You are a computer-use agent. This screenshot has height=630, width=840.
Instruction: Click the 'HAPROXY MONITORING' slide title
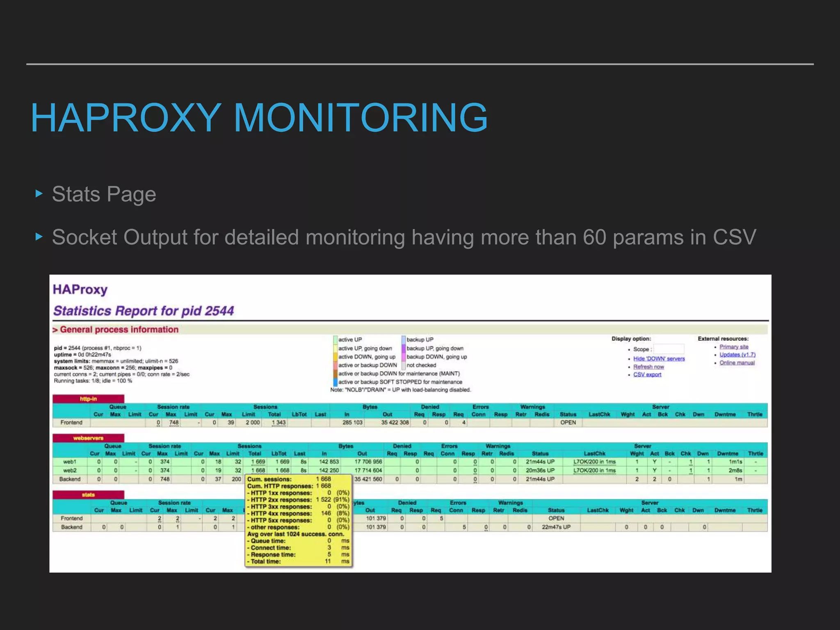(259, 118)
